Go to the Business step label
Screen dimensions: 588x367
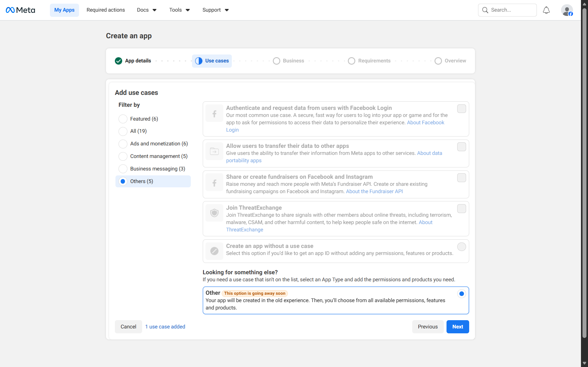tap(293, 61)
